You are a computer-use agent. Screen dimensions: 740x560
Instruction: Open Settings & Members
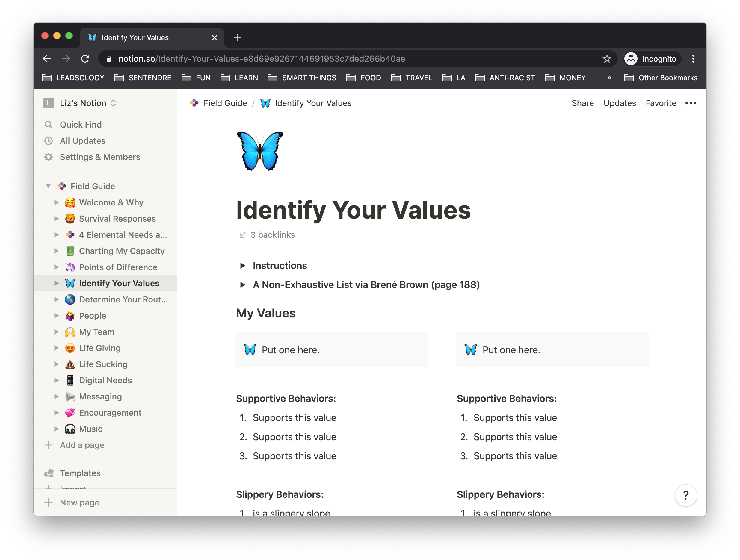(x=100, y=157)
